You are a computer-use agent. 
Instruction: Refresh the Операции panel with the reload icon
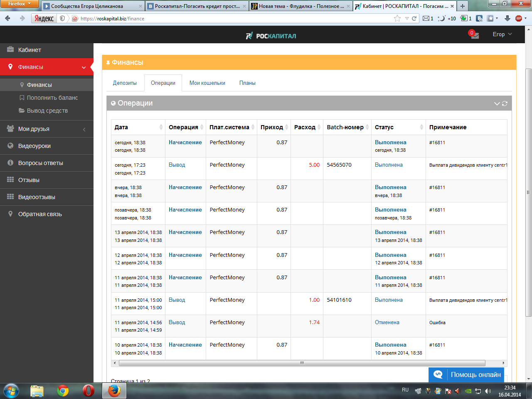click(505, 103)
